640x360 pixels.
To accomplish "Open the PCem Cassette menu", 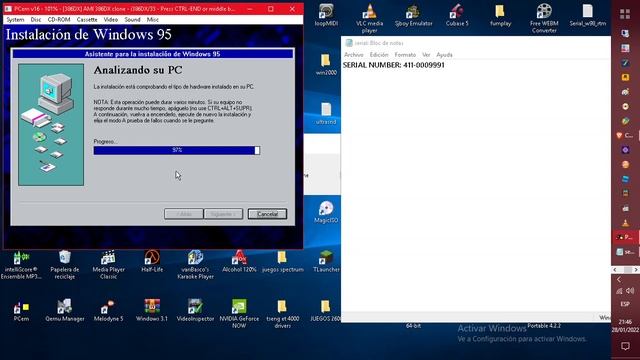I will (87, 20).
